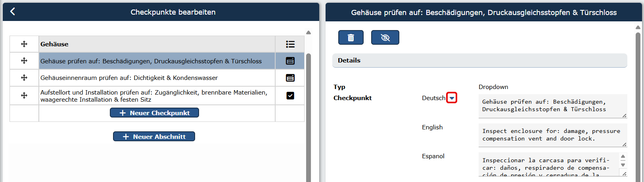This screenshot has width=644, height=182.
Task: Collapse the Details section header
Action: tap(480, 61)
